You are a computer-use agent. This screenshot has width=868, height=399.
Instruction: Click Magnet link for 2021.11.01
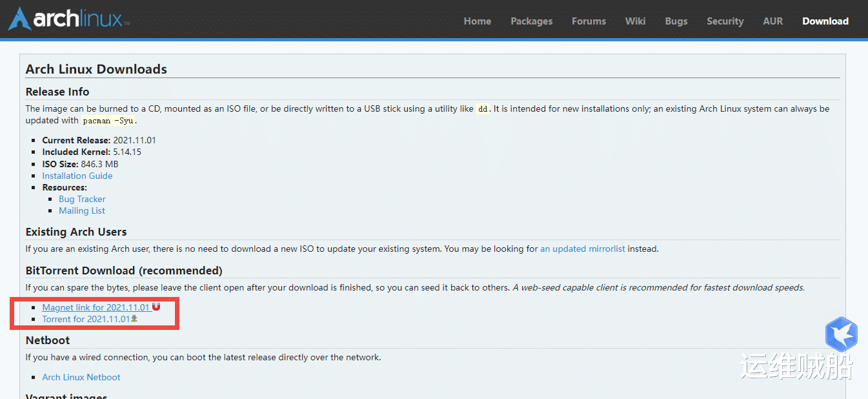(x=96, y=307)
